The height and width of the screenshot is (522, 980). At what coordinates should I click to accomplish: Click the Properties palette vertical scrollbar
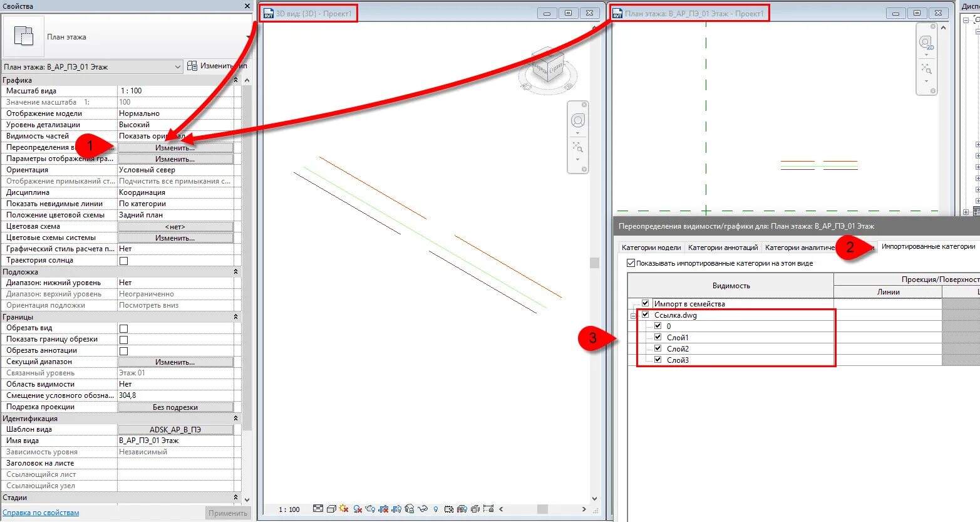247,257
